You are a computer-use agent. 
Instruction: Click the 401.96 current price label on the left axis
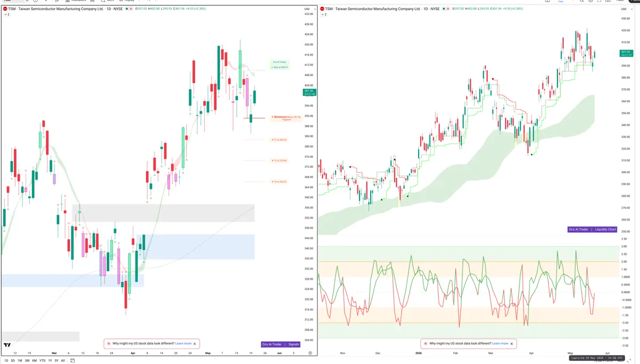pos(309,92)
